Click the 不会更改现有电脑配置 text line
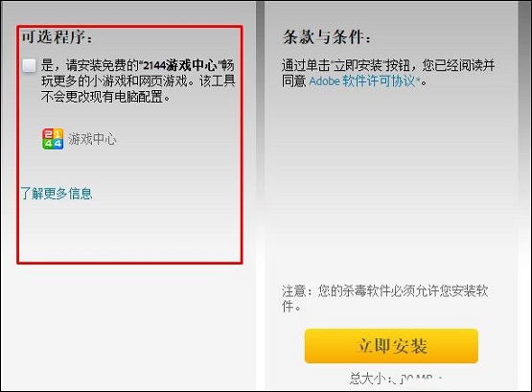 (x=105, y=97)
